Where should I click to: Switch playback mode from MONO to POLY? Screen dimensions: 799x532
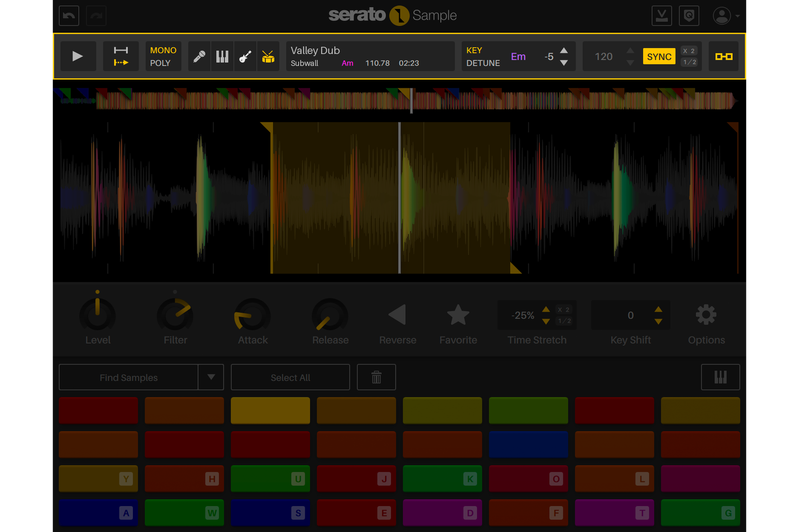click(163, 63)
